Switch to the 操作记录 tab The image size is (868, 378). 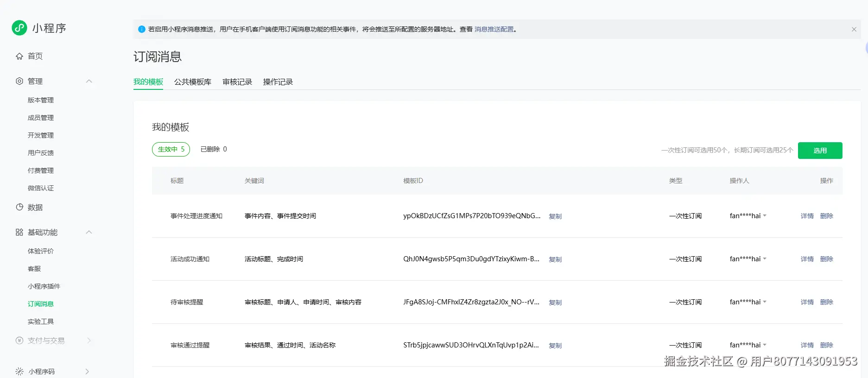point(278,82)
